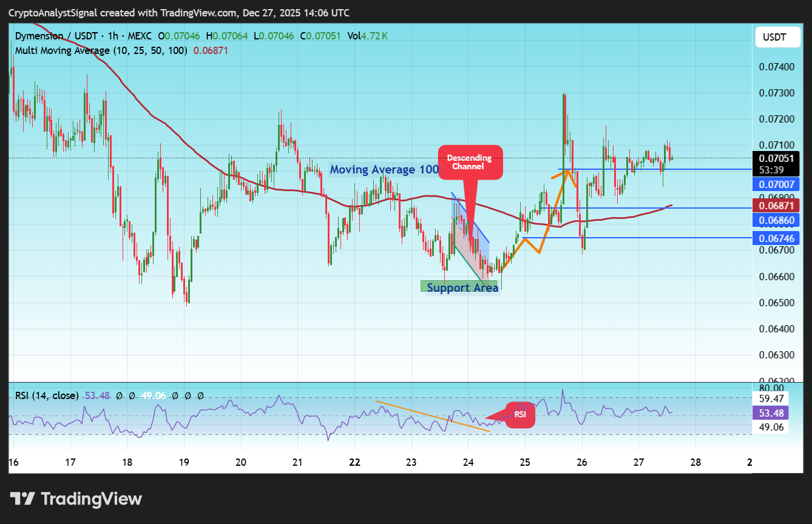
Task: Click date 19 on the time axis
Action: pyautogui.click(x=184, y=462)
